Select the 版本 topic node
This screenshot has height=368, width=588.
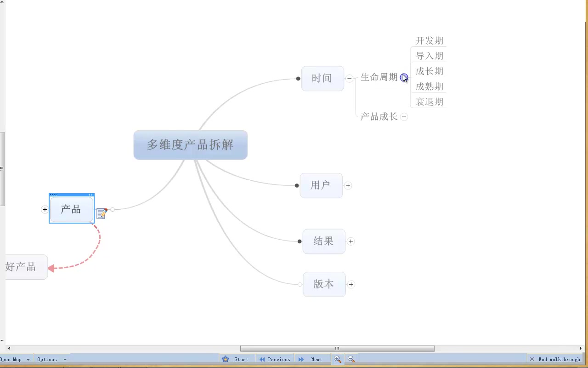pos(324,284)
